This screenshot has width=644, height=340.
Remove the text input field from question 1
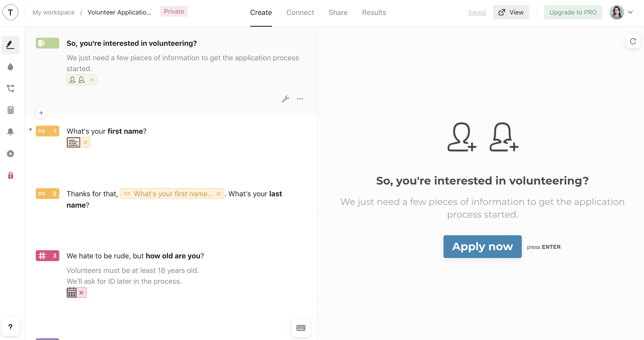85,142
